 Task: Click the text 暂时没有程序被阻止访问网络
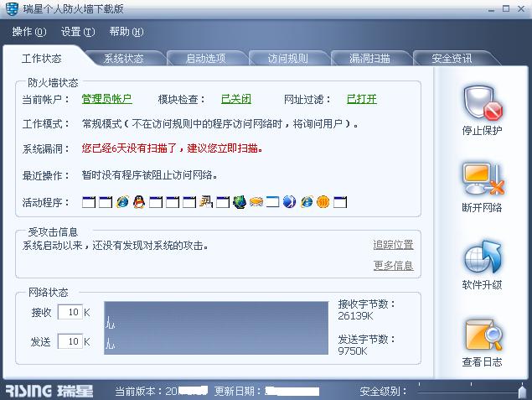tap(149, 175)
